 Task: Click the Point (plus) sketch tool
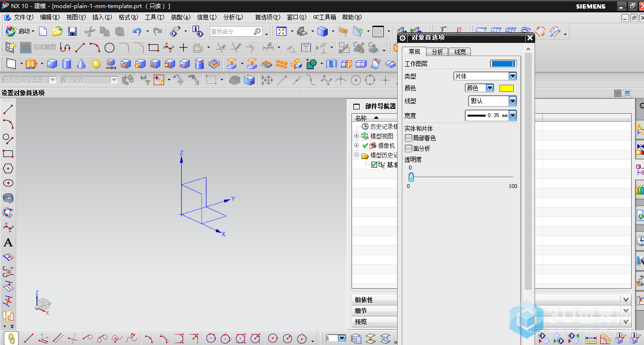[x=183, y=48]
